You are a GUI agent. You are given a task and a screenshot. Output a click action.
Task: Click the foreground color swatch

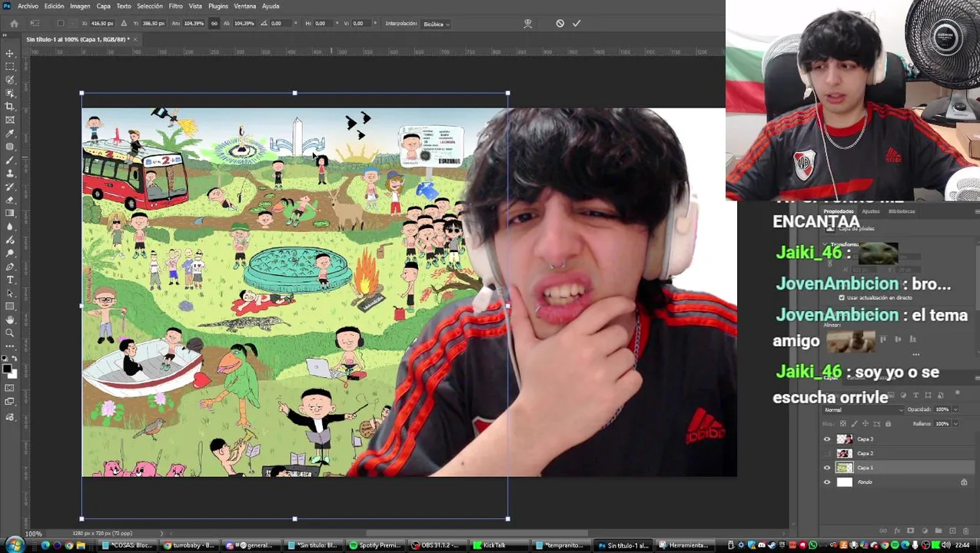click(7, 369)
